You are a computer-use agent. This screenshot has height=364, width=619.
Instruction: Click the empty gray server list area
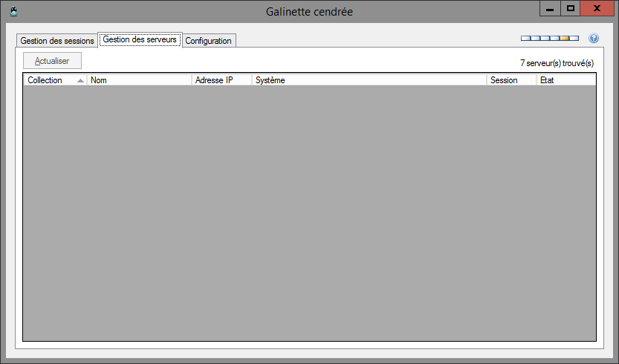[x=309, y=213]
